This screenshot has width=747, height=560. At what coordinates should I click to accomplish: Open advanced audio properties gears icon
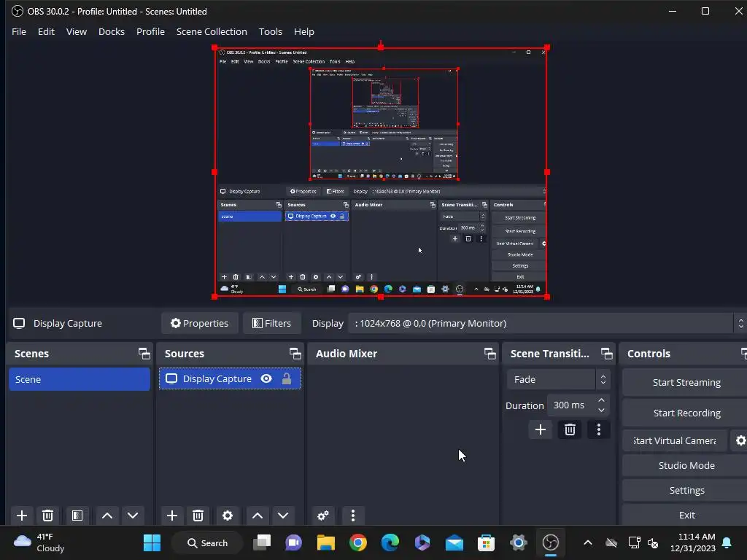click(x=323, y=516)
